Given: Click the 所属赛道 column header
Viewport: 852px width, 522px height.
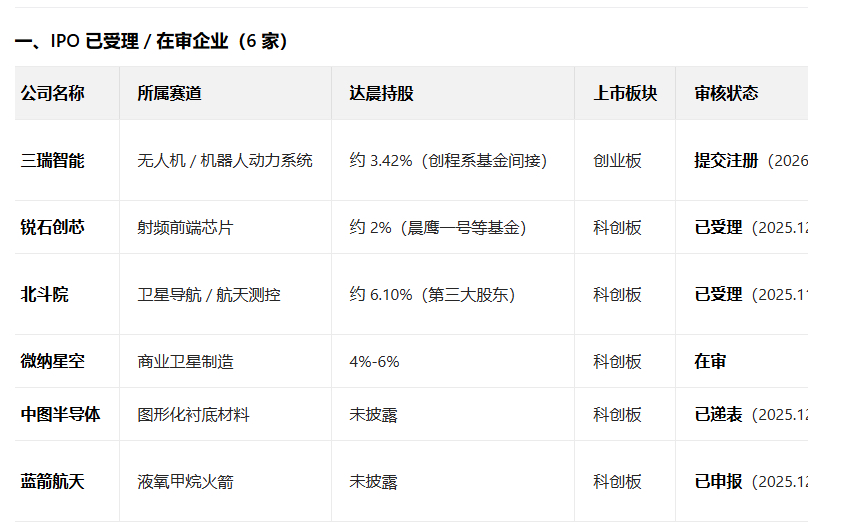Looking at the screenshot, I should click(x=170, y=93).
